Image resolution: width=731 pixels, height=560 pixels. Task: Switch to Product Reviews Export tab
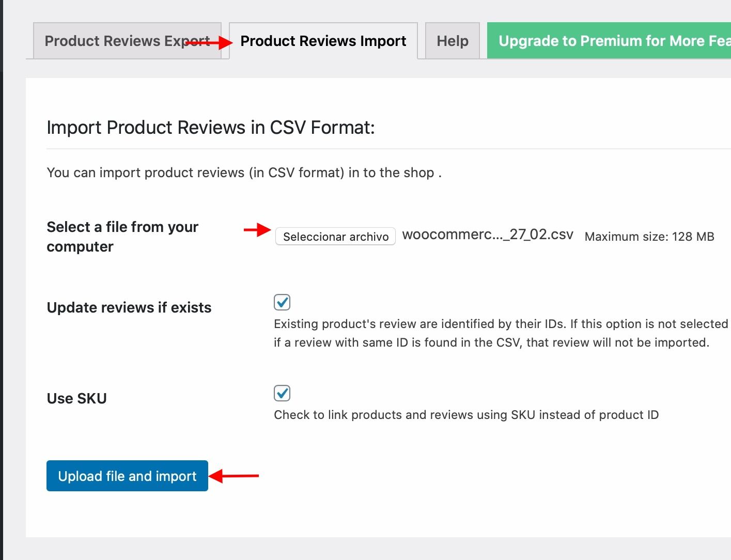pyautogui.click(x=127, y=41)
